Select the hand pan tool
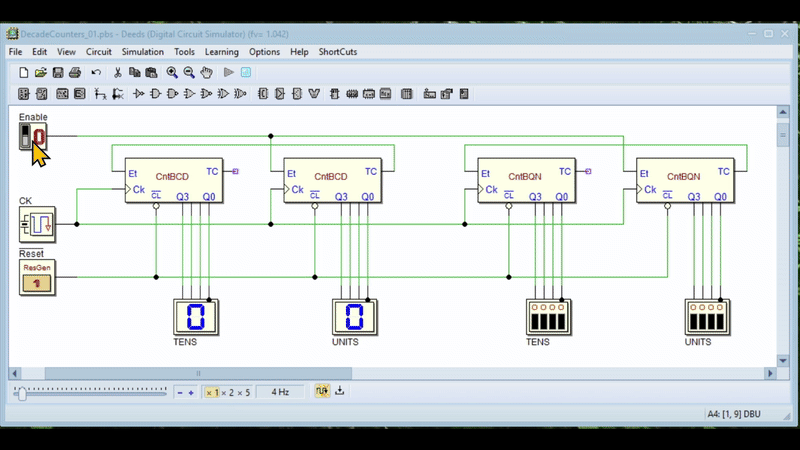 (x=206, y=72)
